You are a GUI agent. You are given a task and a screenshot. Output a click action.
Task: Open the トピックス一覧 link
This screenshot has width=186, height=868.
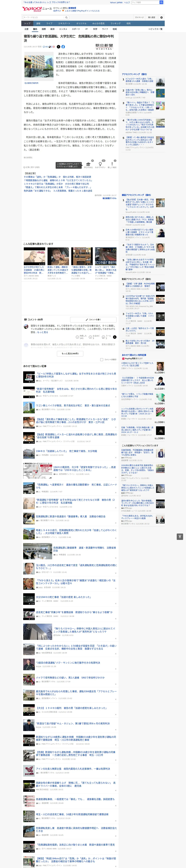click(x=155, y=29)
